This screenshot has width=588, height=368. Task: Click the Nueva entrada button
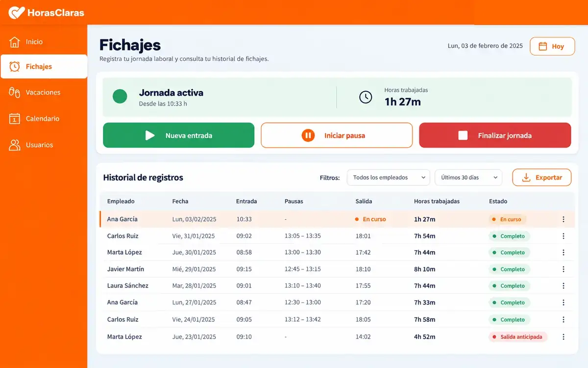pyautogui.click(x=178, y=135)
